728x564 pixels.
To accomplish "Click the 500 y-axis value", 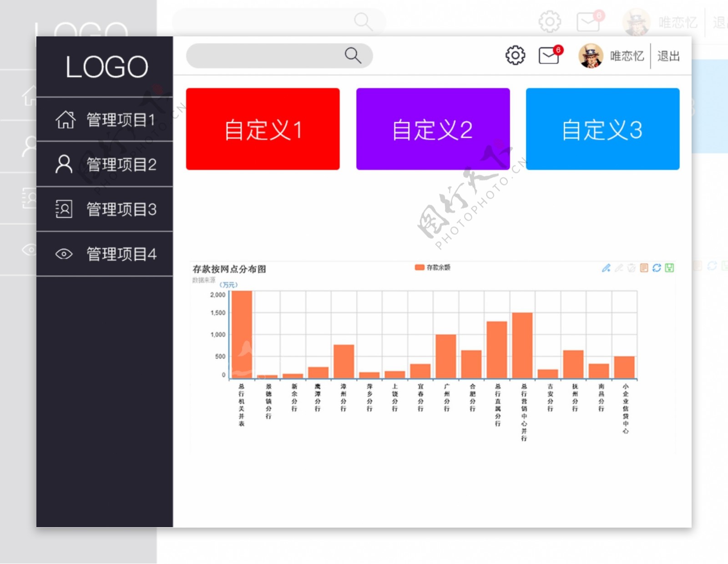I will pos(220,357).
